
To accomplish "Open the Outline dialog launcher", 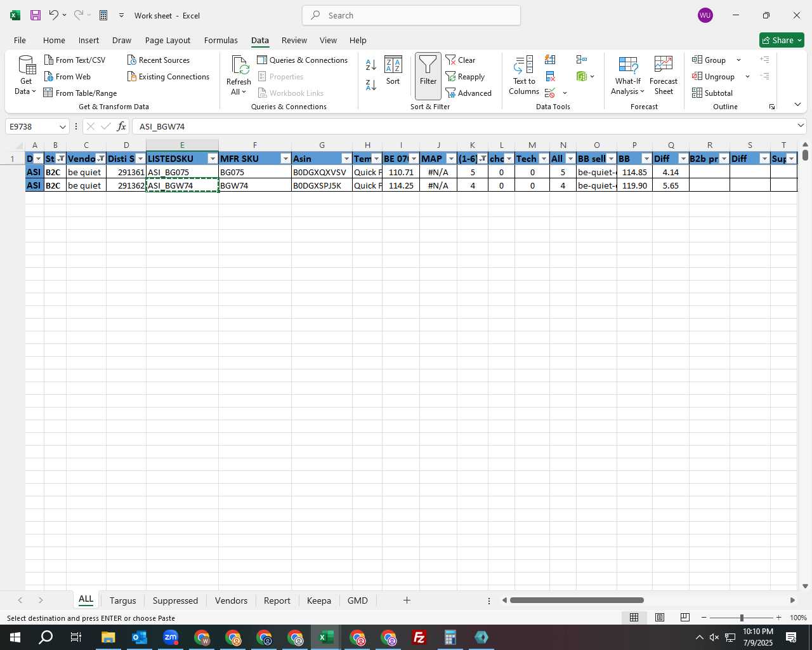I will click(772, 107).
